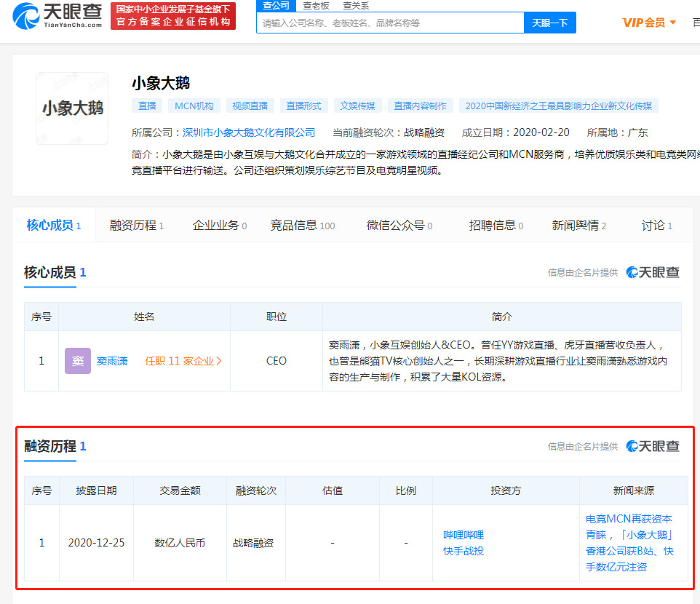Viewport: 700px width, 604px height.
Task: Click the 投资方 column header
Action: click(506, 490)
